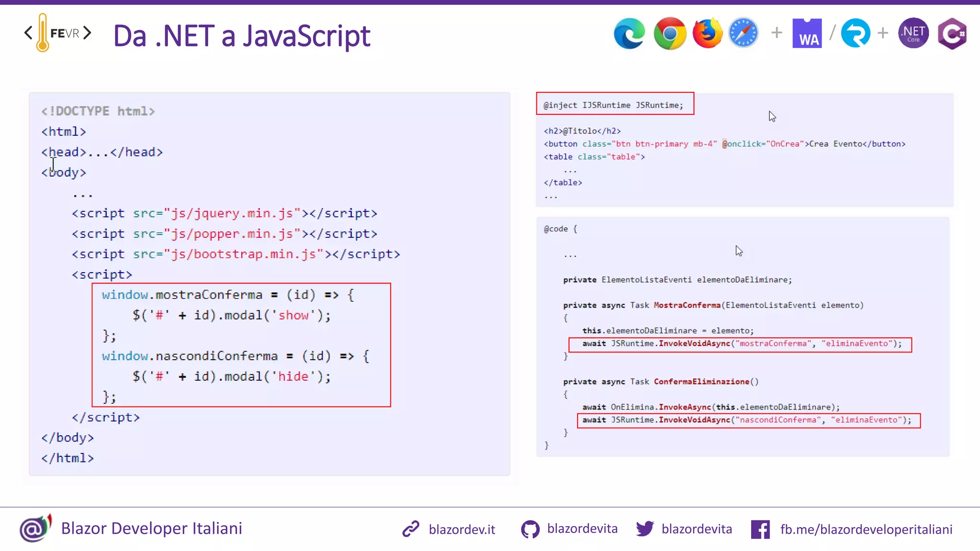Image resolution: width=980 pixels, height=551 pixels.
Task: Click the InvokeVoidAsync mostraConferma line
Action: click(x=742, y=343)
